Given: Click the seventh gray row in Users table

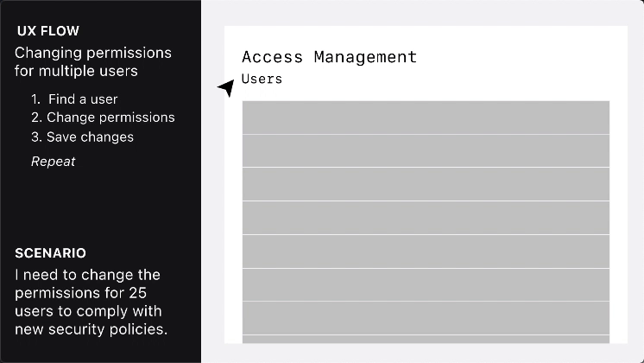Looking at the screenshot, I should (x=426, y=318).
